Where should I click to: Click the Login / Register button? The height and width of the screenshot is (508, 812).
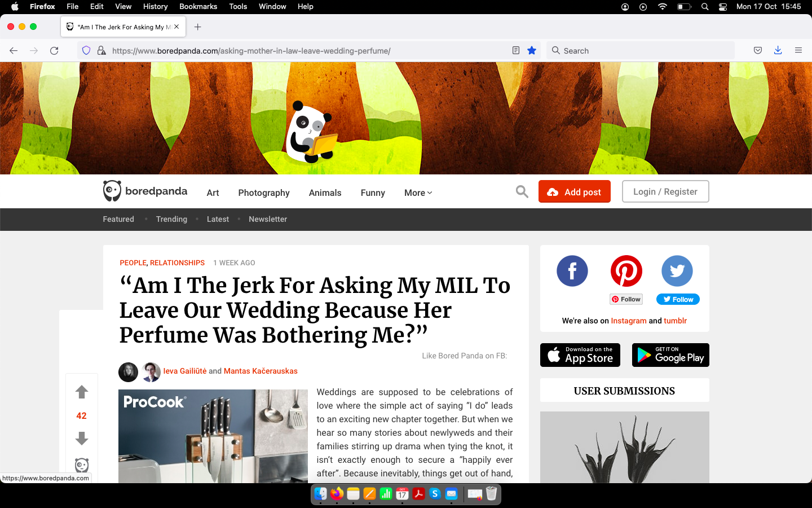(665, 191)
